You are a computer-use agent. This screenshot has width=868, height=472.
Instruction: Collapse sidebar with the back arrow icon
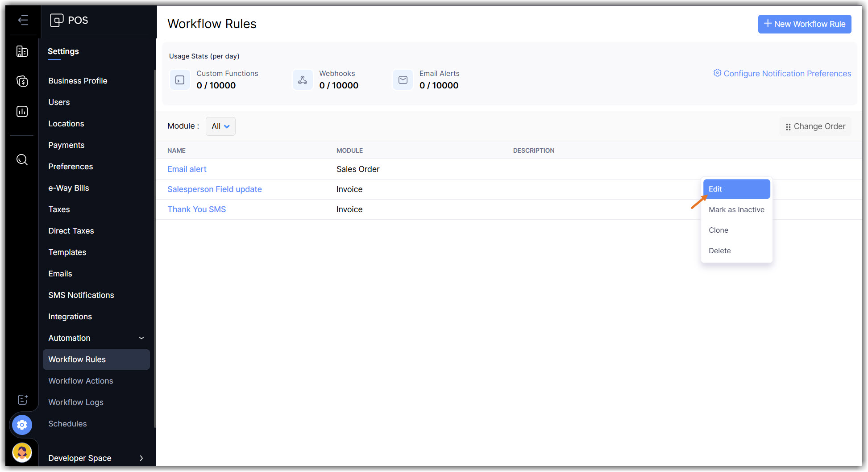coord(23,20)
